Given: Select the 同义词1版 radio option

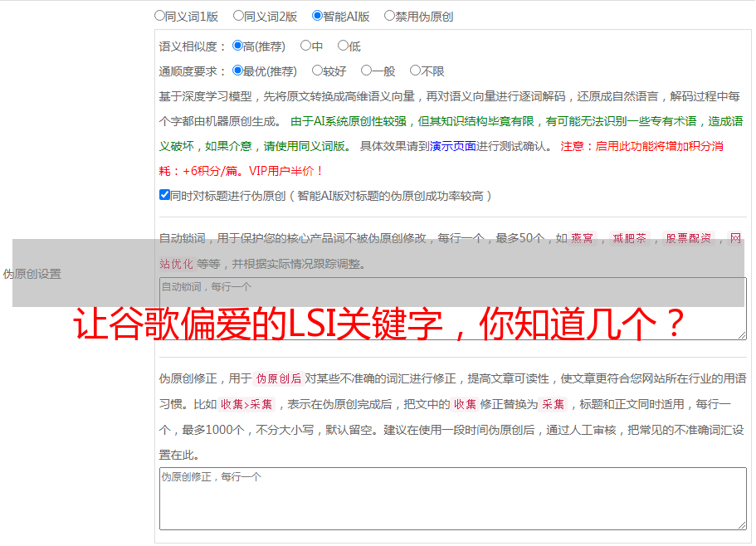Looking at the screenshot, I should [159, 16].
